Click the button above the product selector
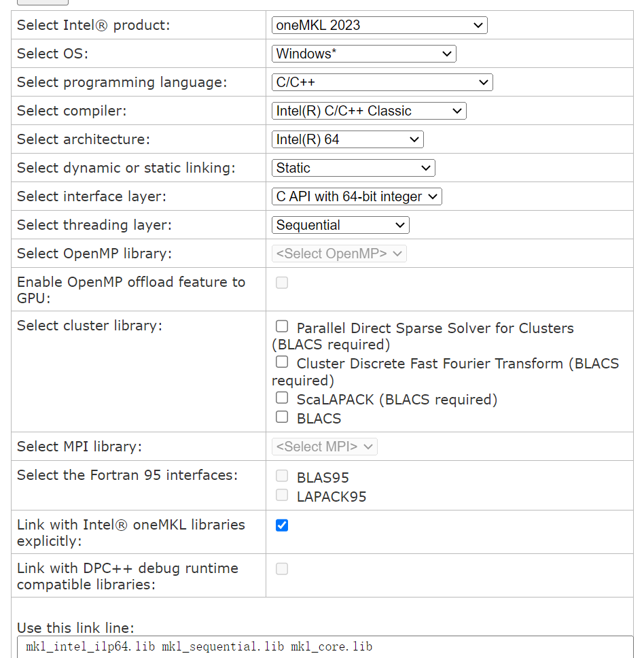 click(43, 2)
